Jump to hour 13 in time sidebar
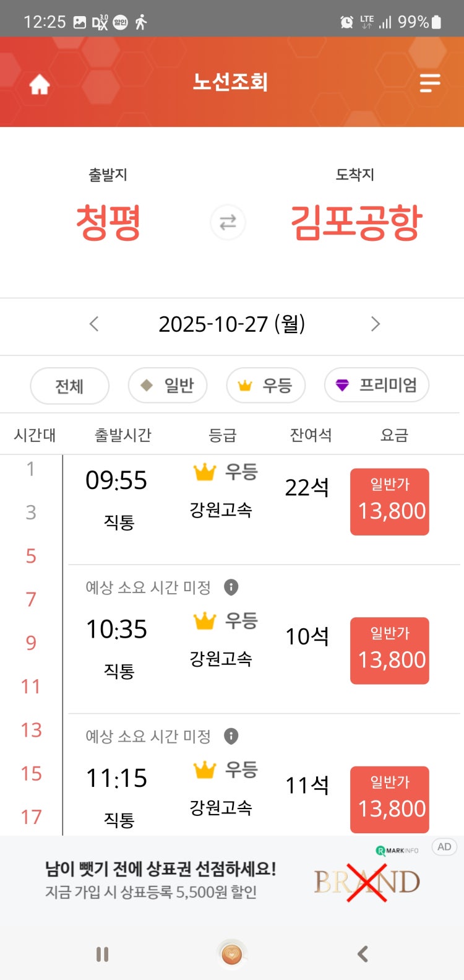Viewport: 464px width, 980px height. pyautogui.click(x=31, y=730)
